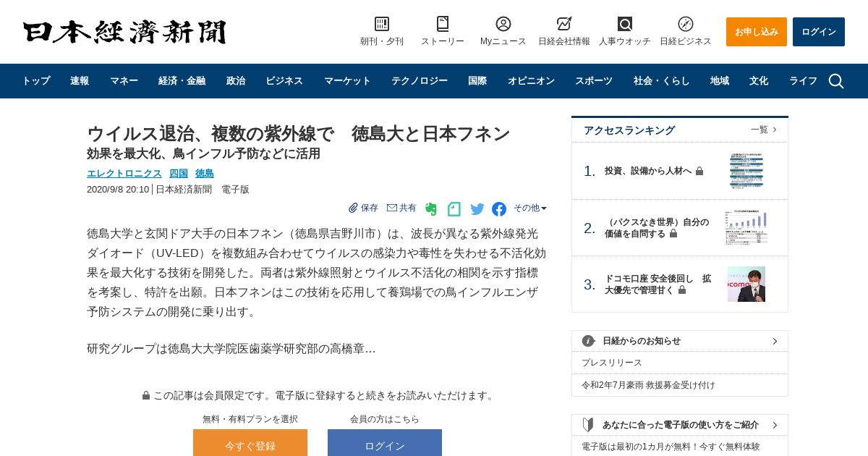Expand the その他 share dropdown
The image size is (868, 456).
pyautogui.click(x=530, y=208)
